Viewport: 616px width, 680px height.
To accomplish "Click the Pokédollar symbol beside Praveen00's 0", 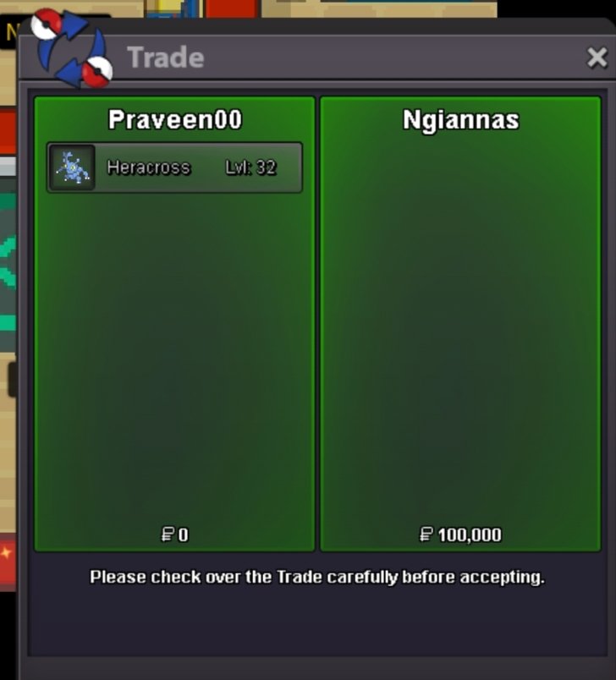I will coord(168,535).
